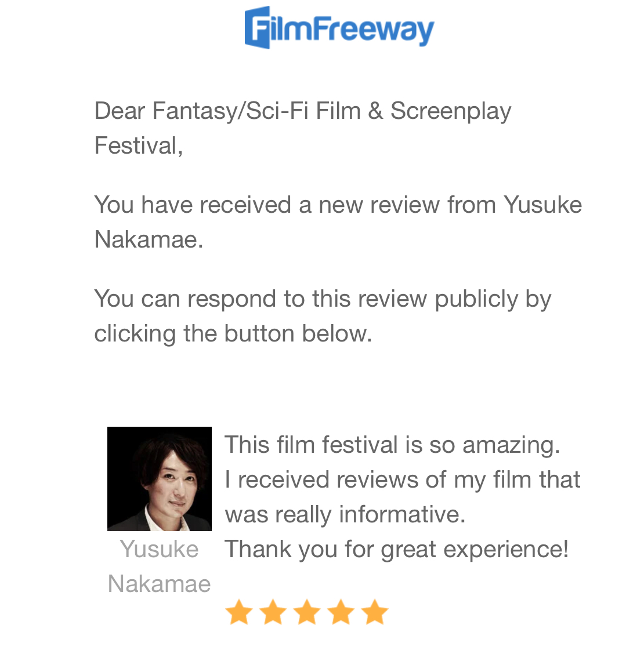Click the fourth rating star
The image size is (644, 654).
[x=341, y=612]
